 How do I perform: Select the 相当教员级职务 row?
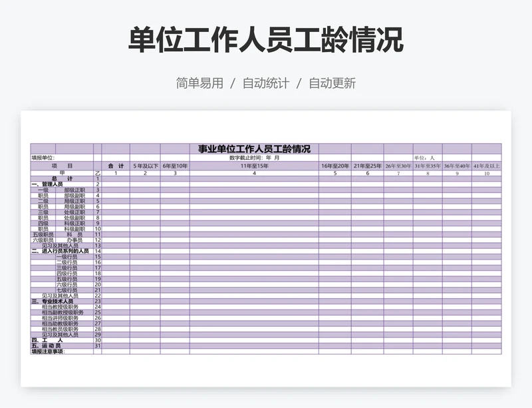point(266,329)
